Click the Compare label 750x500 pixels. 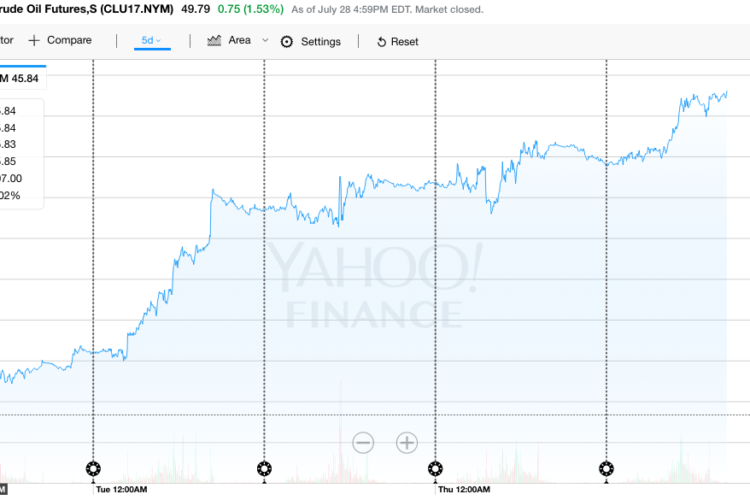tap(69, 41)
